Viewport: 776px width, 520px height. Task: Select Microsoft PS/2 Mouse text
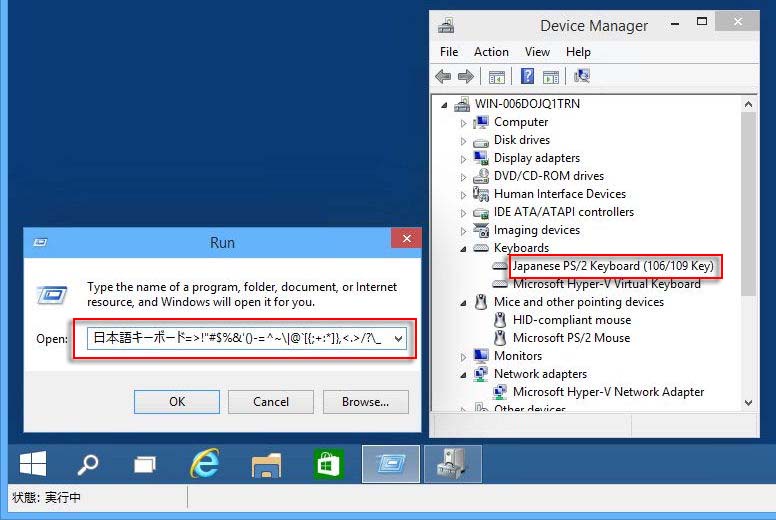572,338
